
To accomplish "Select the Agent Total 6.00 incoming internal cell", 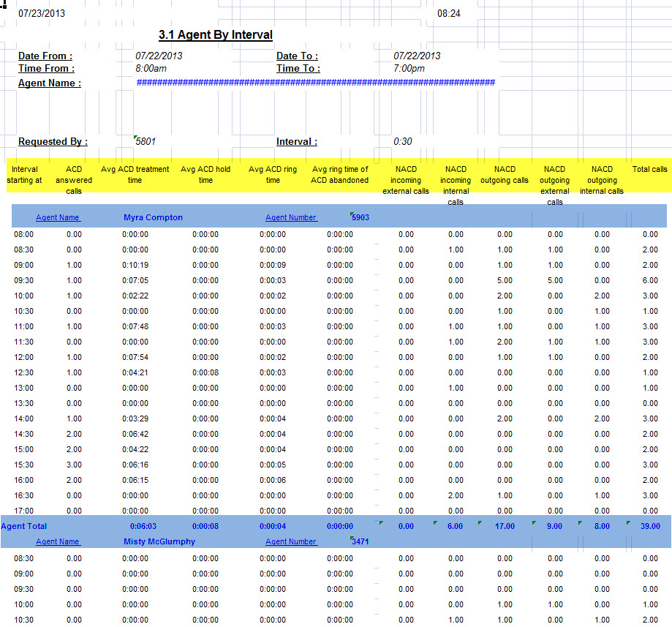I will click(456, 526).
